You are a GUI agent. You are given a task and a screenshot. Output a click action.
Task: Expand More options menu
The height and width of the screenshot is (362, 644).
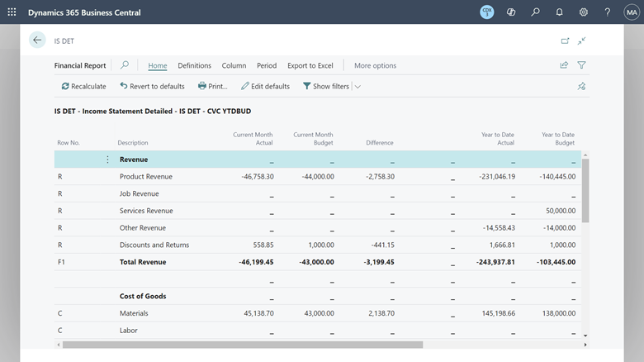(x=375, y=65)
